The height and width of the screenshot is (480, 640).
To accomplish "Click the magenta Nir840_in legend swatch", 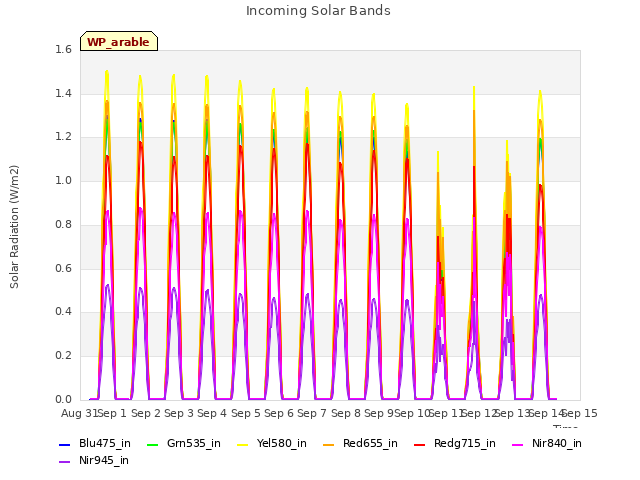I will pyautogui.click(x=518, y=444).
